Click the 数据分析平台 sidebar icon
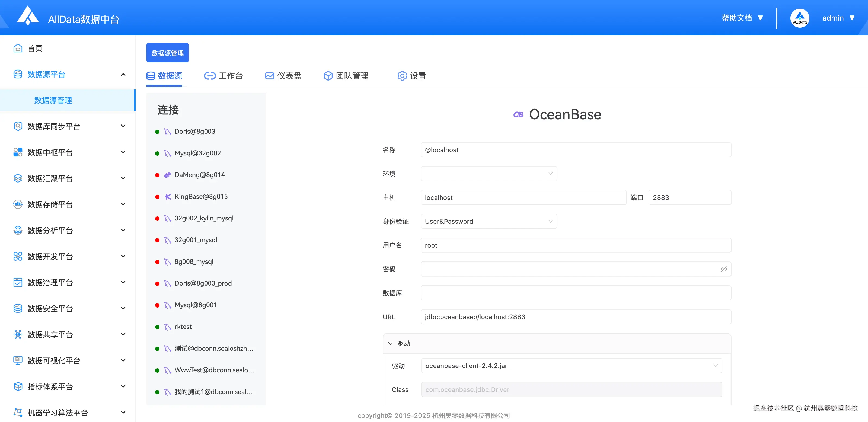The height and width of the screenshot is (422, 868). (18, 230)
